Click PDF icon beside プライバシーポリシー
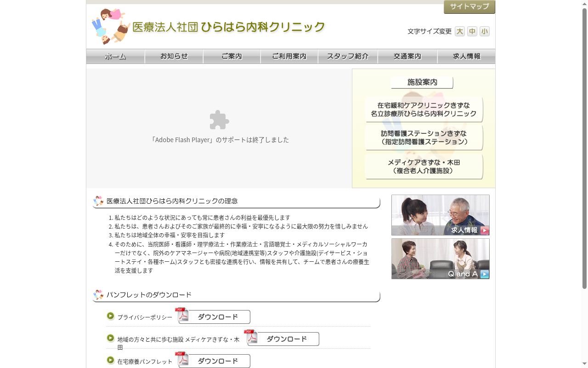Screen dimensions: 588x368 pos(182,315)
